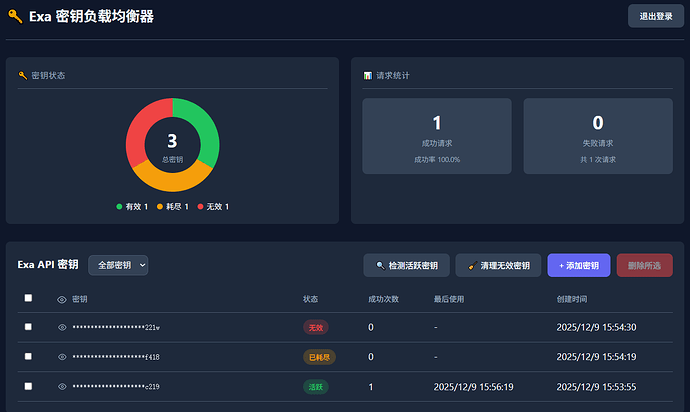The width and height of the screenshot is (690, 412).
Task: Click the chart icon beside 请求统计
Action: [x=367, y=75]
